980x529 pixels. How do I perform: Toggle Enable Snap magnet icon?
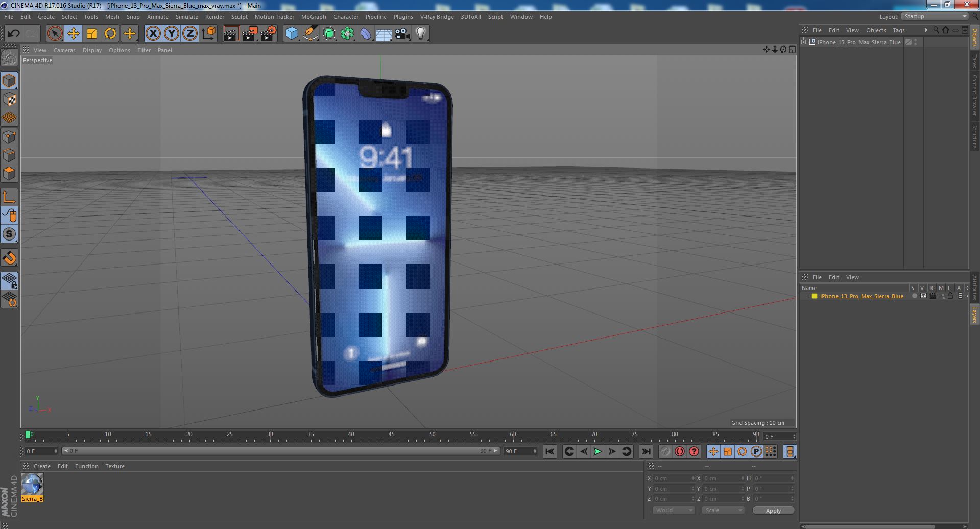pos(9,258)
